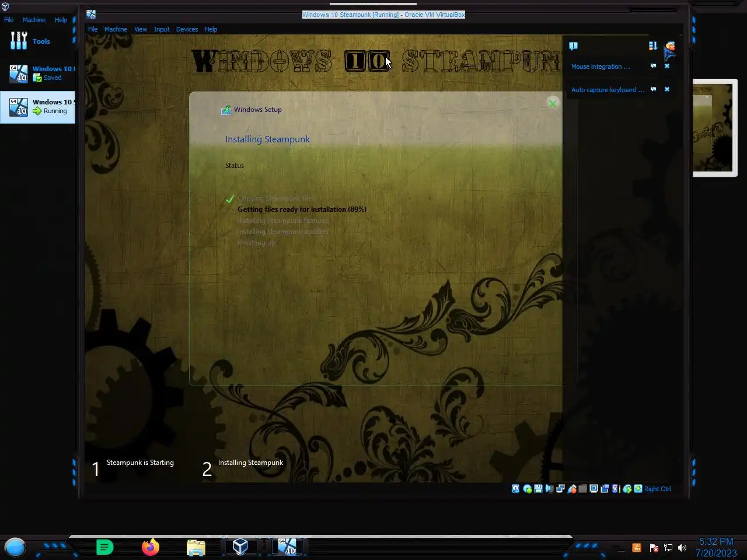Expand details of Auto capture keyboard notification

(653, 89)
